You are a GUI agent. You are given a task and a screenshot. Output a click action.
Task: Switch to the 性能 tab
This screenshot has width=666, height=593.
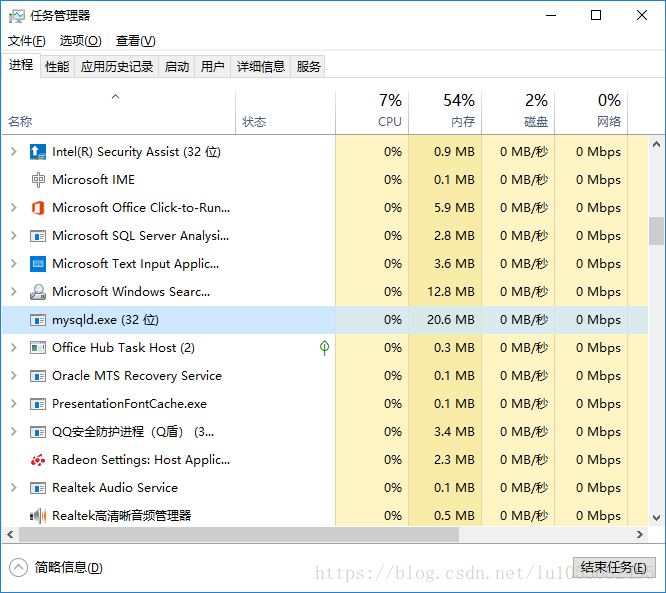click(x=57, y=67)
